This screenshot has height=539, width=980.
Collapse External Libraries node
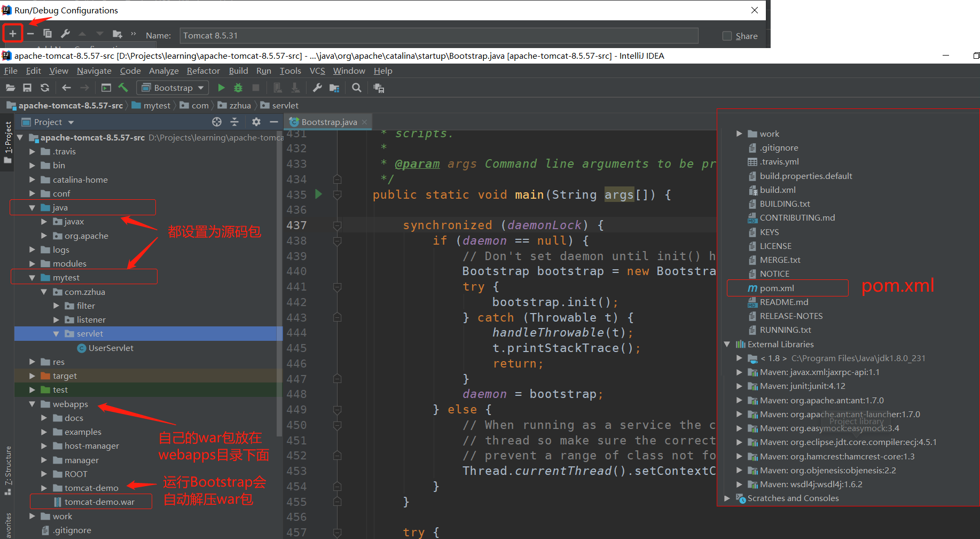click(727, 345)
